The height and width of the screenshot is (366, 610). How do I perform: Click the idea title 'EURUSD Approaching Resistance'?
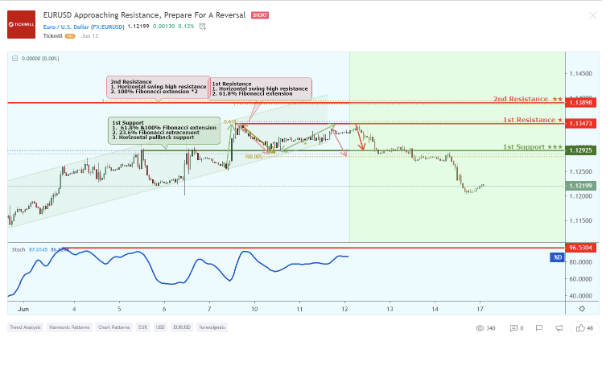click(144, 15)
